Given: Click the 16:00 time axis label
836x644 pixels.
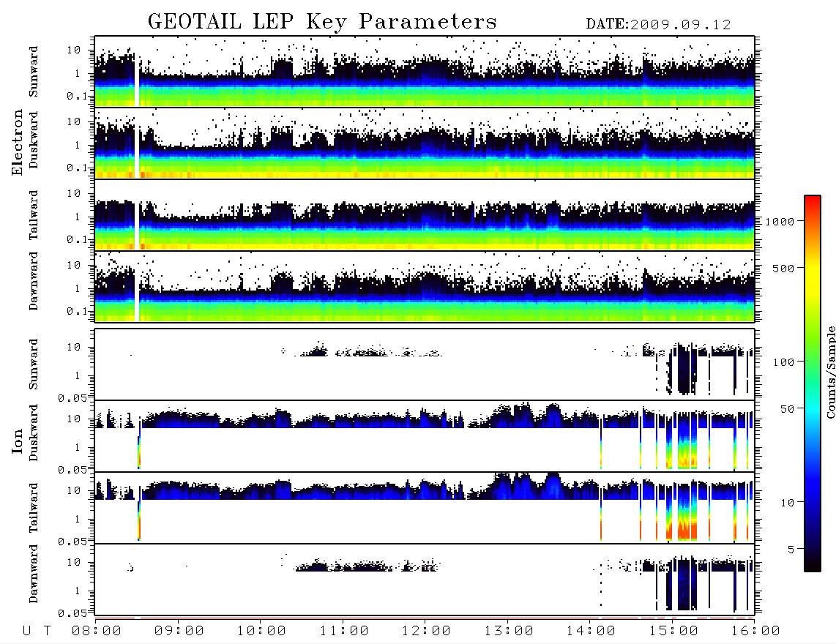Looking at the screenshot, I should [755, 632].
